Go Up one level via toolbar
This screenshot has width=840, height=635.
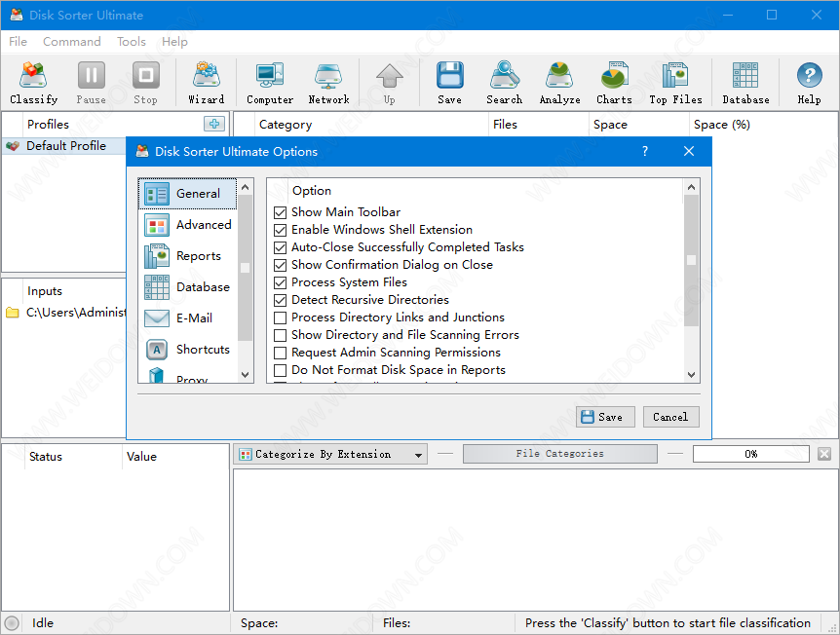coord(390,83)
